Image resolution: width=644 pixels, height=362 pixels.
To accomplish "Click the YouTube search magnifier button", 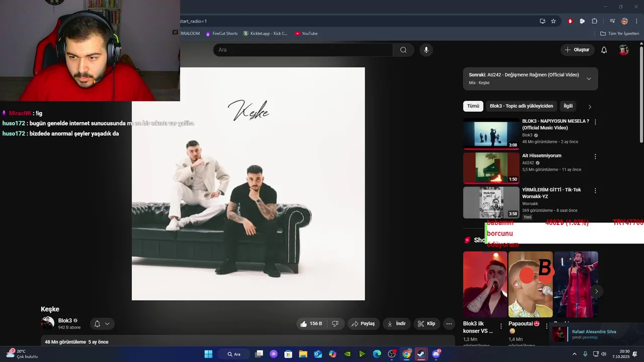I will pyautogui.click(x=404, y=50).
